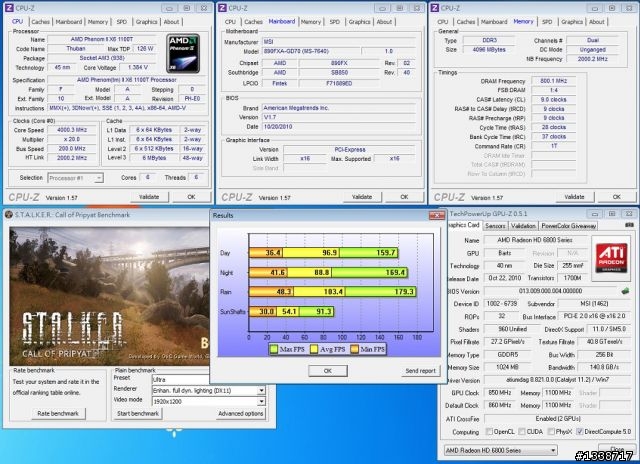Click the GPU Name AMD Radeon HD 6800 Series field
This screenshot has width=640, height=464.
[535, 240]
